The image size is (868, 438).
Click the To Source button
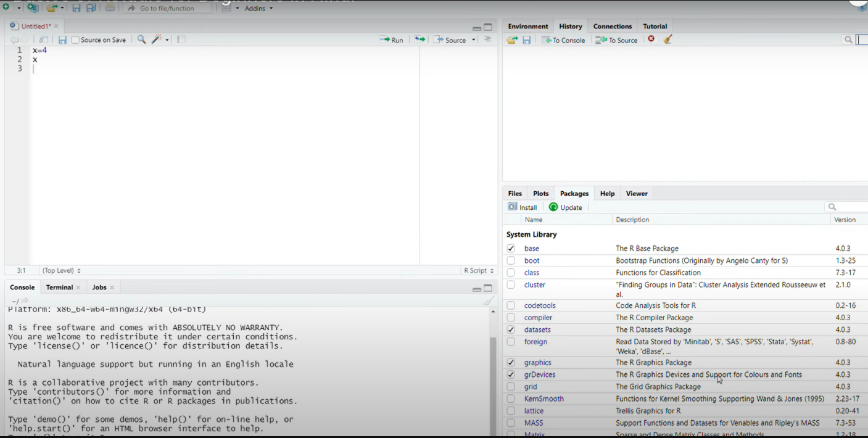(616, 39)
